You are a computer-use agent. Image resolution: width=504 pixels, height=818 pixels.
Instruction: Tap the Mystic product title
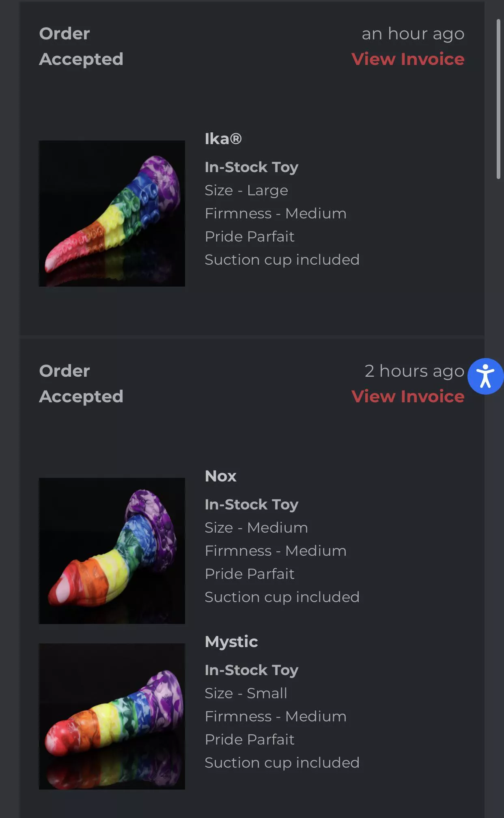231,642
